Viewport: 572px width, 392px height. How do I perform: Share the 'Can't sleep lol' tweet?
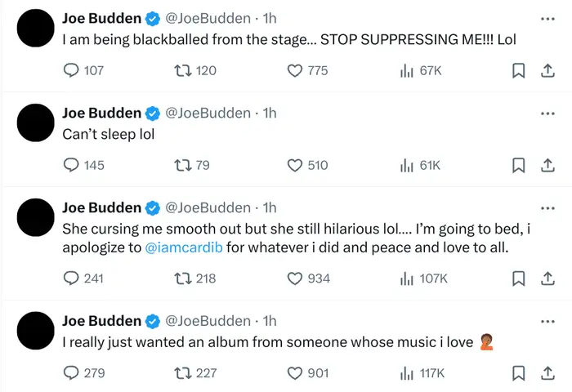coord(547,166)
